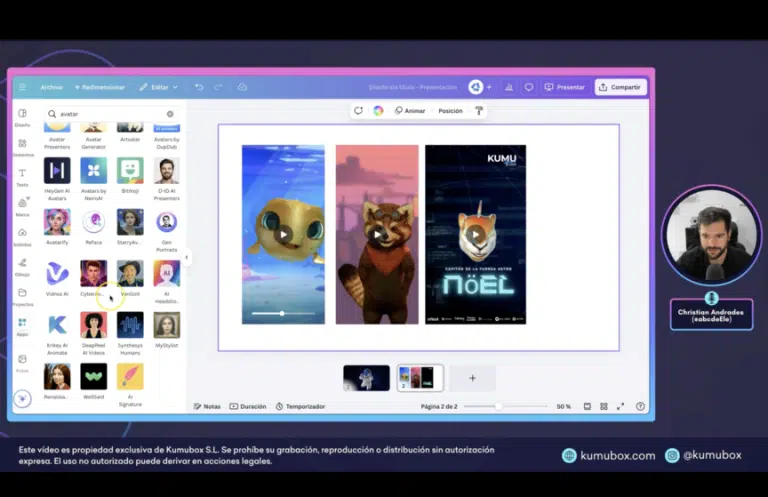Open the analytics bar chart icon
Image resolution: width=768 pixels, height=497 pixels.
pos(509,87)
